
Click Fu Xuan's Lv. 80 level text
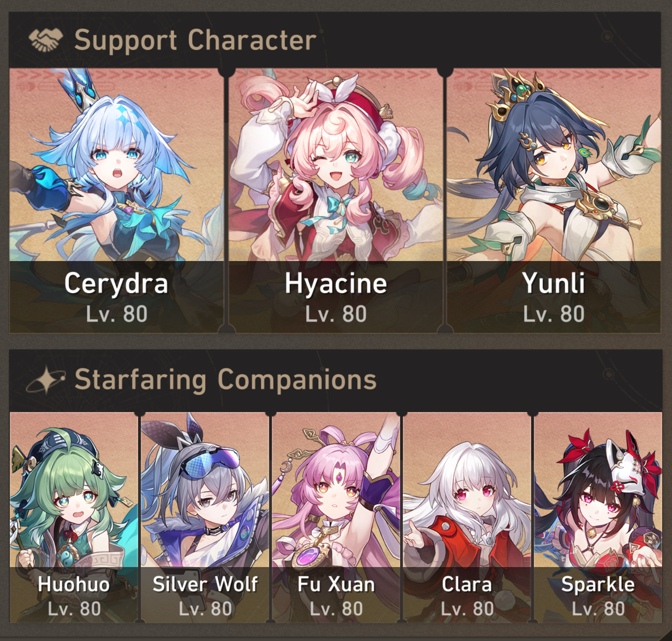pyautogui.click(x=336, y=609)
